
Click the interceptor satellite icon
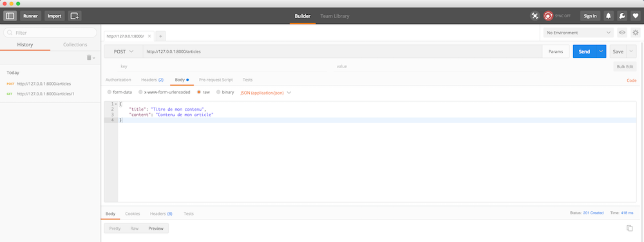pyautogui.click(x=535, y=16)
